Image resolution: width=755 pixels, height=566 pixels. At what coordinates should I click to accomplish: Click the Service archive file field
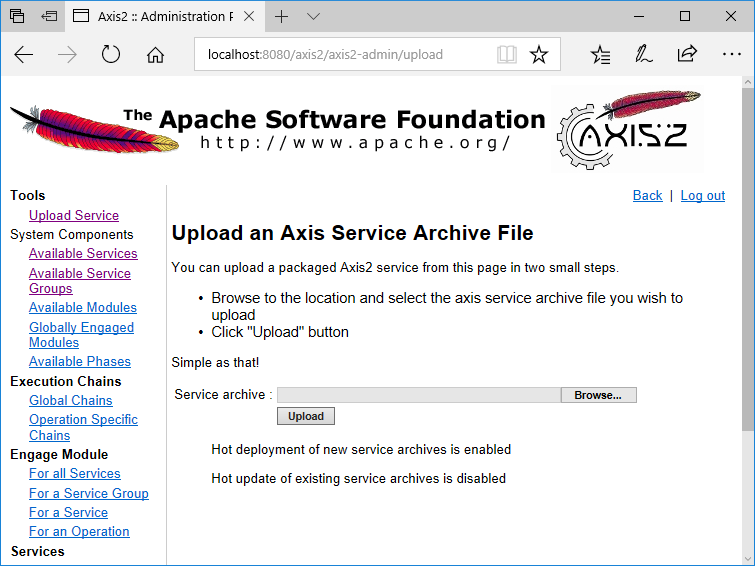[x=419, y=395]
